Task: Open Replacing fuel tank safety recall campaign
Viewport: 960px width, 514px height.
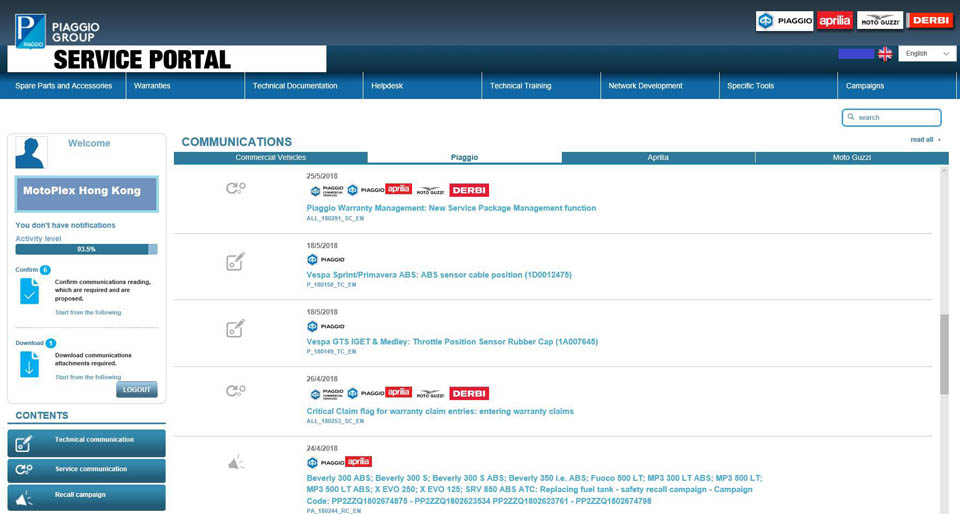Action: 534,490
